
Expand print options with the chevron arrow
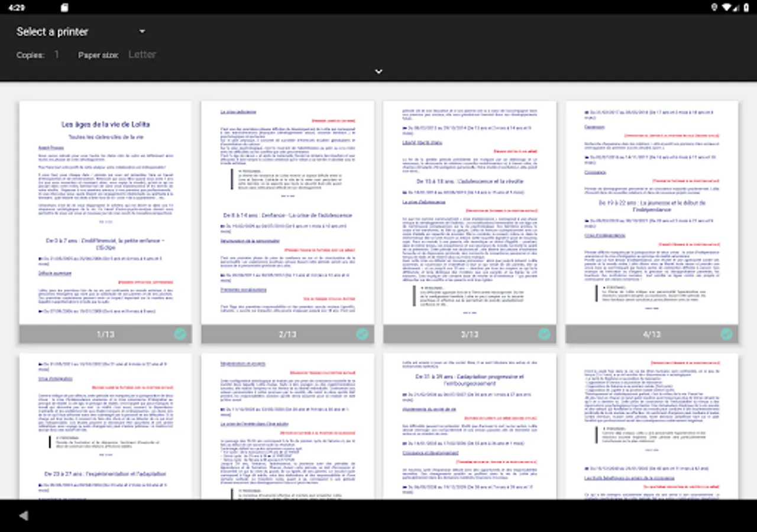coord(378,72)
